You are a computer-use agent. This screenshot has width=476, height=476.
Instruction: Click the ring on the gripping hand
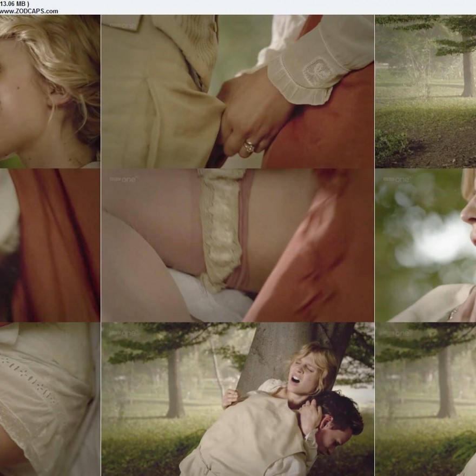[249, 146]
